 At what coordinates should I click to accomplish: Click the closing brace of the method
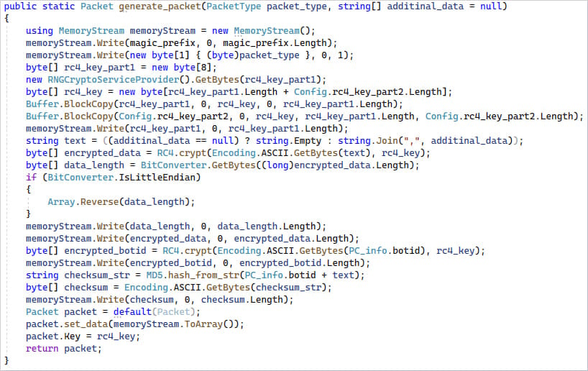pos(6,361)
